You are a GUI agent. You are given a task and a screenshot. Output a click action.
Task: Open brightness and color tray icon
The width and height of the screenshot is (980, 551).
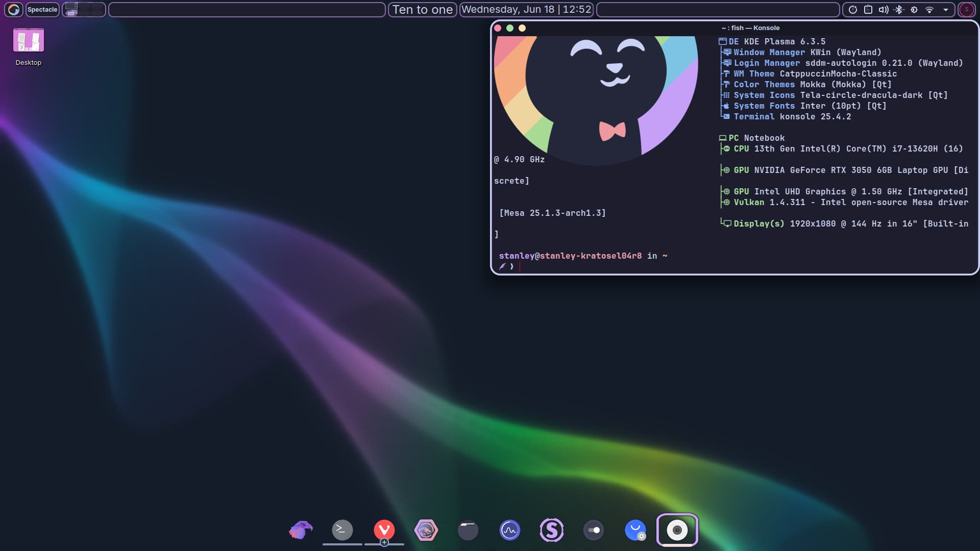[914, 9]
